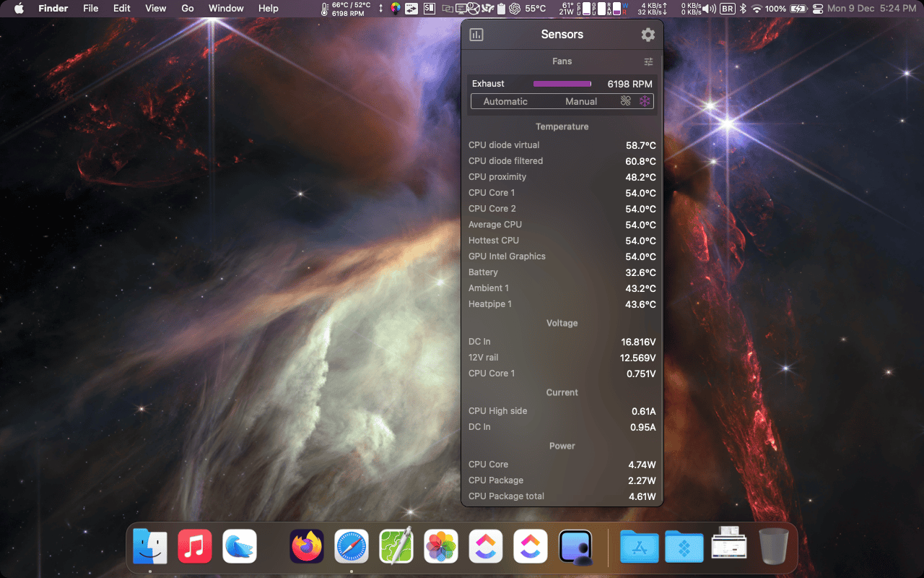Click the color wheel icon in the menu bar

coord(395,8)
